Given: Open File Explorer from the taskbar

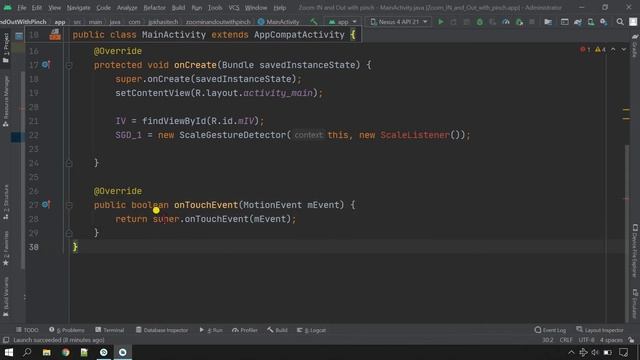Looking at the screenshot, I should pos(47,352).
